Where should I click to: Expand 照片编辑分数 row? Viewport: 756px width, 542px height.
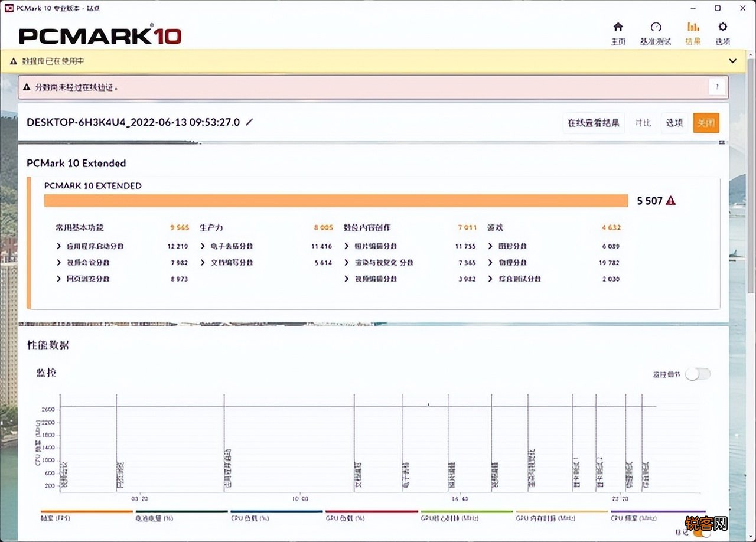410,246
